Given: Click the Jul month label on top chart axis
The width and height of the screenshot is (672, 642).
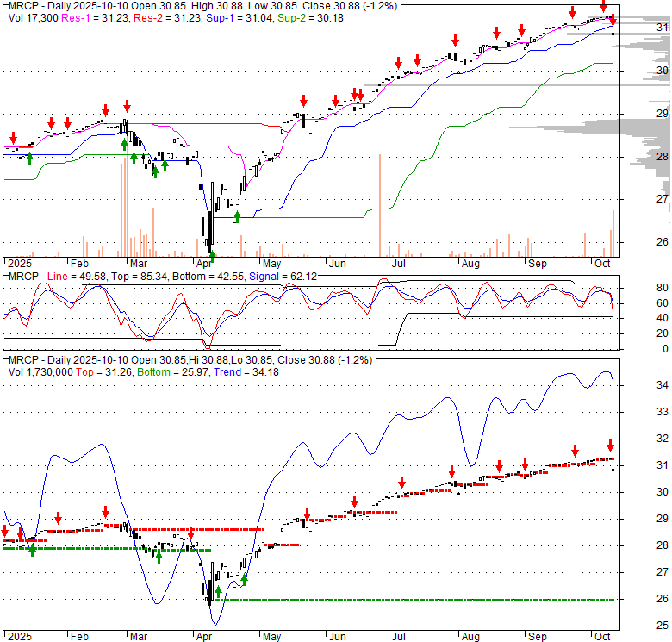Looking at the screenshot, I should pos(397,265).
